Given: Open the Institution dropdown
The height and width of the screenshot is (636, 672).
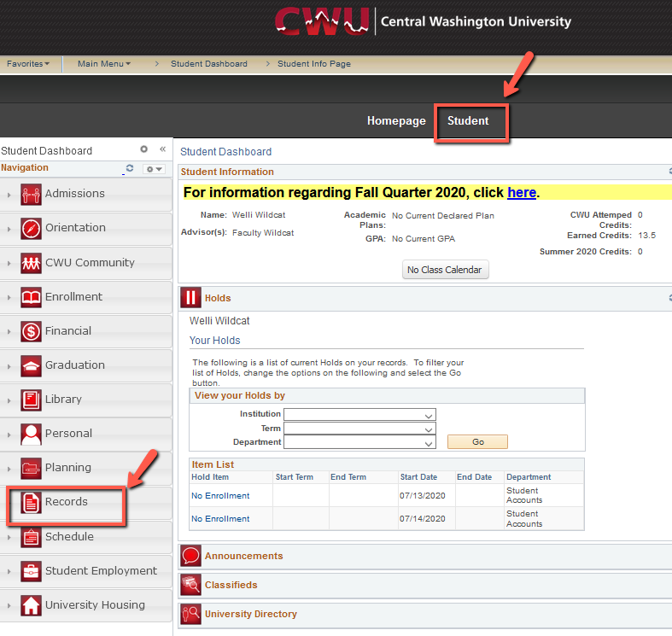Looking at the screenshot, I should [x=359, y=415].
